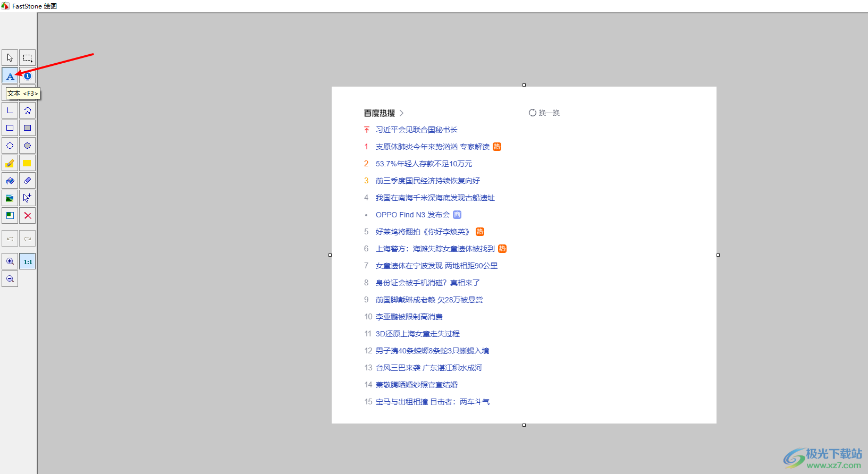Click the red X delete button
This screenshot has width=868, height=474.
tap(28, 216)
